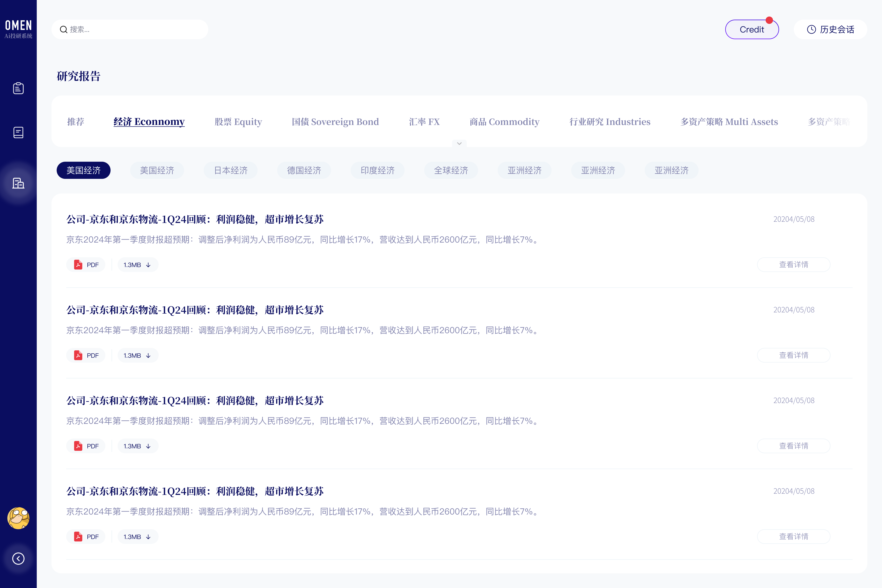Screen dimensions: 882x588
Task: Open the clipboard task icon in sidebar
Action: pyautogui.click(x=18, y=88)
